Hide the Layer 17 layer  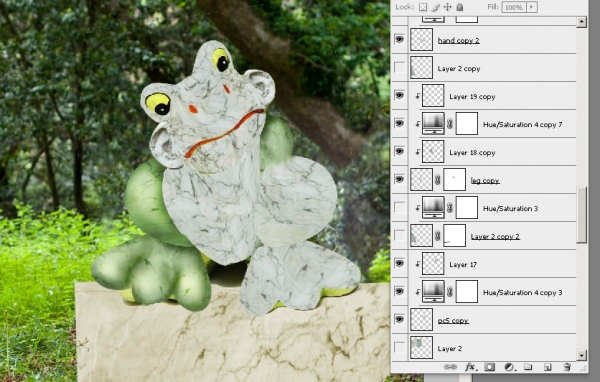(399, 263)
